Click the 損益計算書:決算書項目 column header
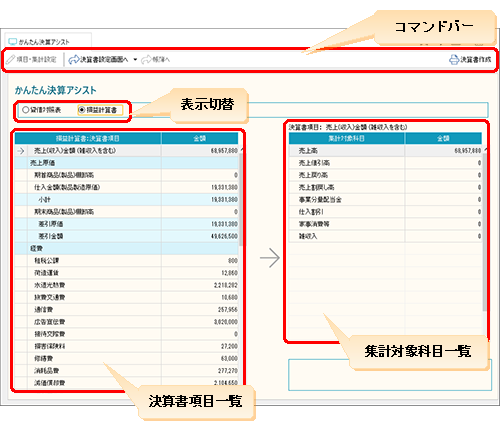 (x=88, y=138)
